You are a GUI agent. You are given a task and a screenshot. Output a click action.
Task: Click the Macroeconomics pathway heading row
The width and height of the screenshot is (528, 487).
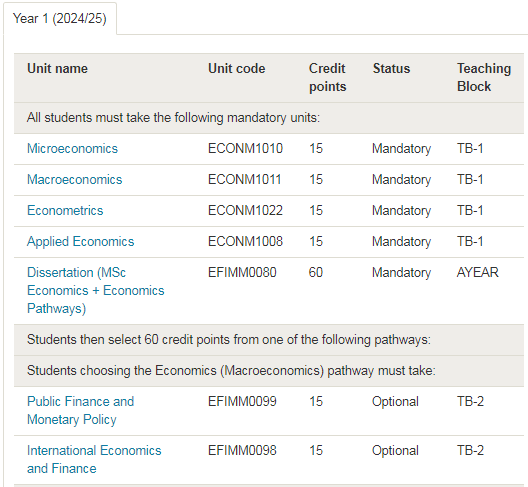[x=269, y=371]
